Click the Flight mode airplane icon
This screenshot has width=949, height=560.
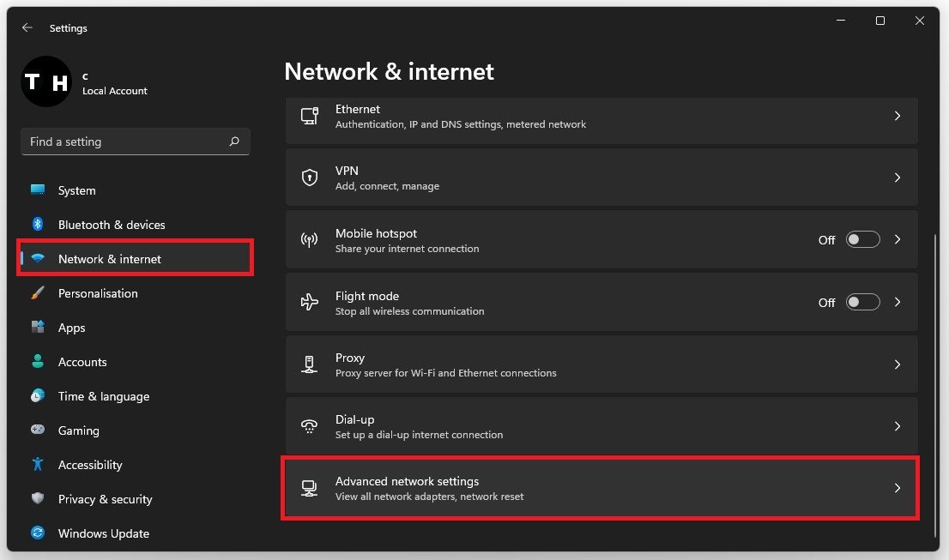310,302
